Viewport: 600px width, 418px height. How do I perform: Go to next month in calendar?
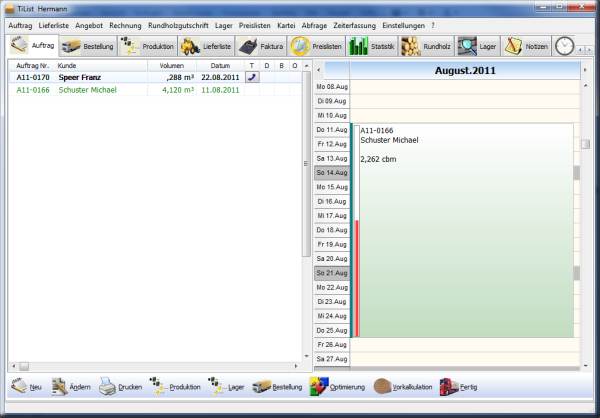point(585,70)
